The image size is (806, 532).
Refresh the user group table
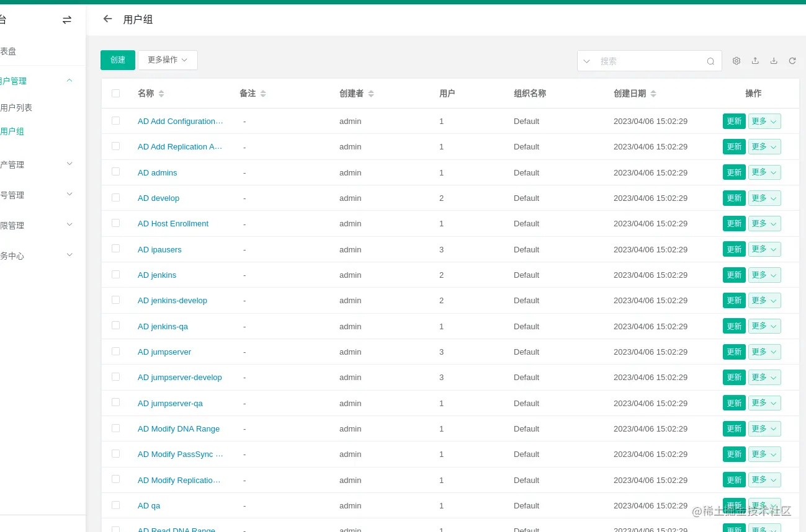pyautogui.click(x=792, y=61)
